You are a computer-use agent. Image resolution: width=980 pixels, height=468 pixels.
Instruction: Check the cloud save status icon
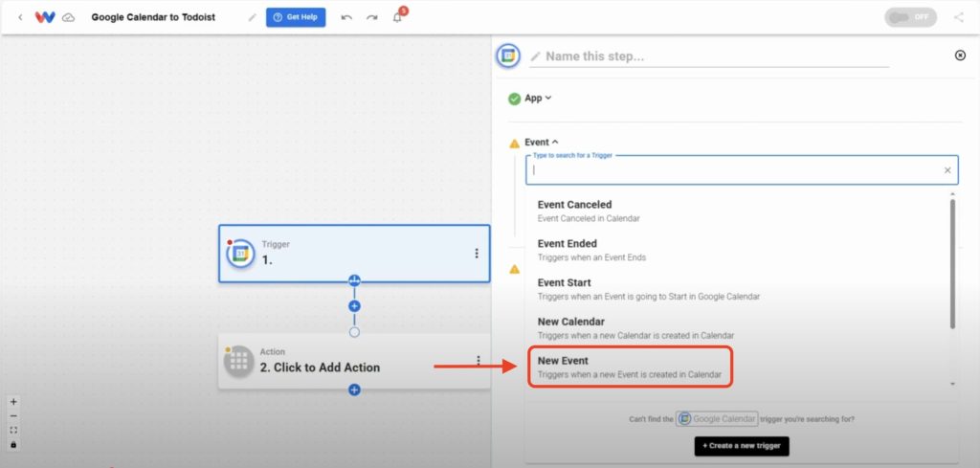pyautogui.click(x=69, y=17)
